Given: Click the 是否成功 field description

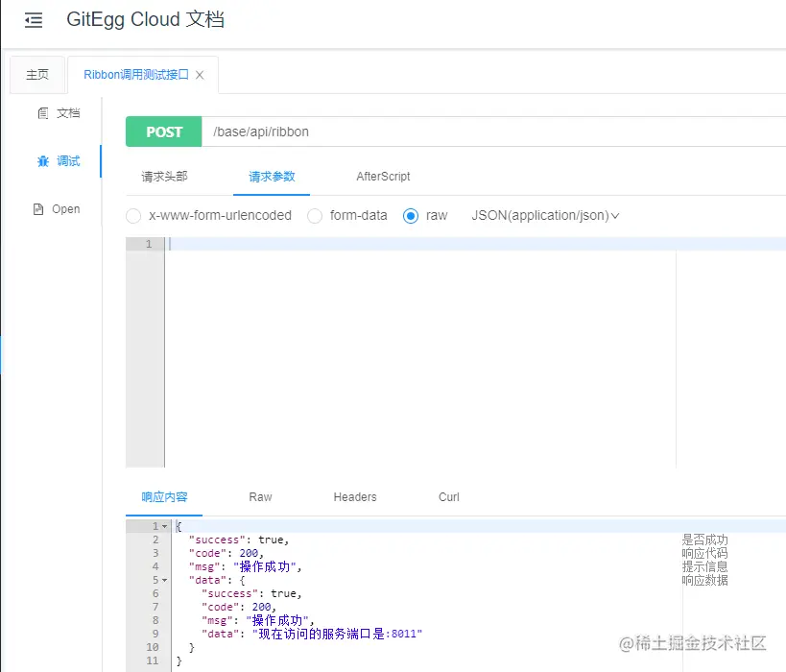Looking at the screenshot, I should 704,540.
